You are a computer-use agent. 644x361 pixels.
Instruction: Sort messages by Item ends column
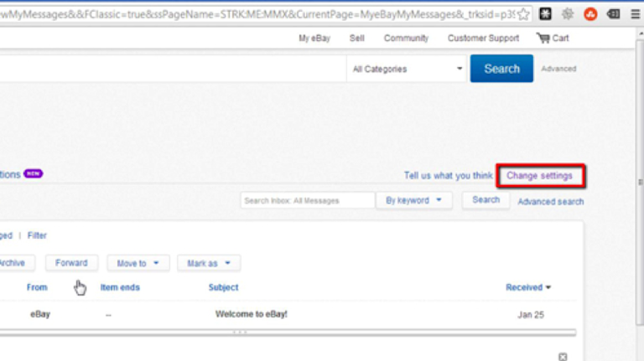120,287
